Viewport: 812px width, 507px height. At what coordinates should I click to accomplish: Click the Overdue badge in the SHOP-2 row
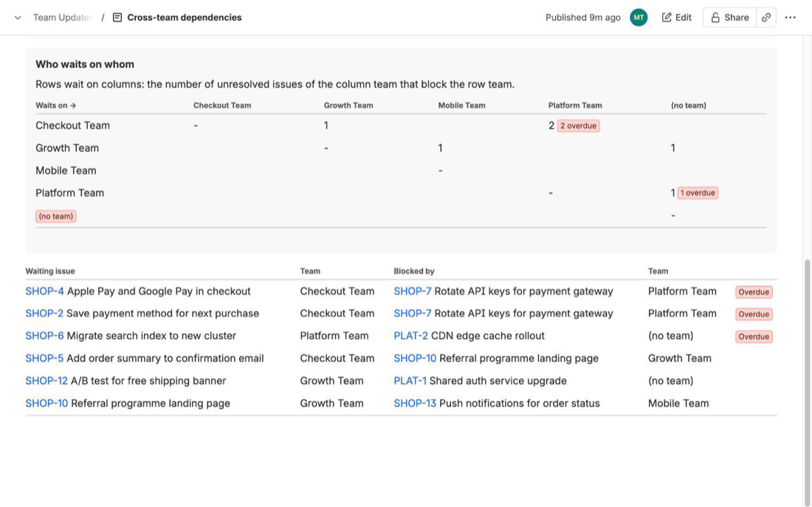[x=754, y=314]
